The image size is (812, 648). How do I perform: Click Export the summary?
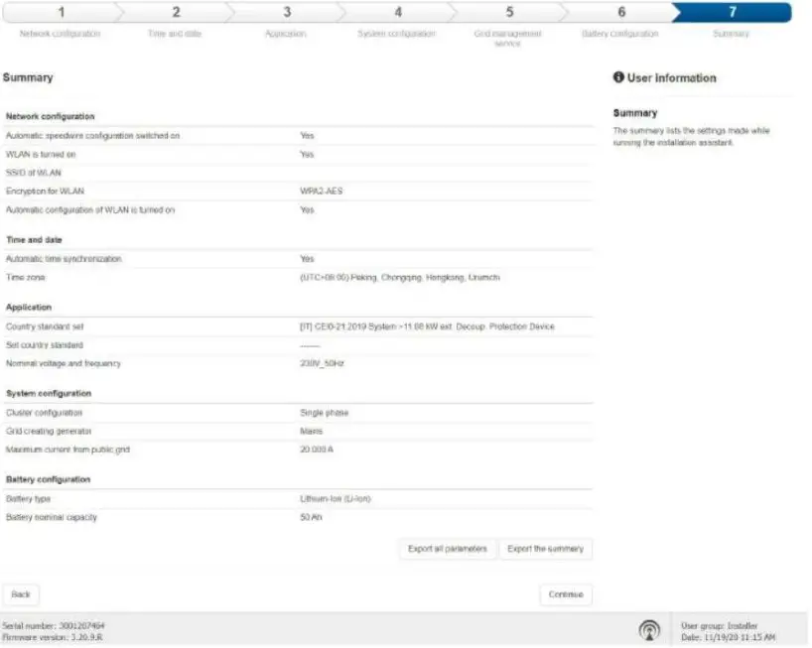tap(547, 549)
